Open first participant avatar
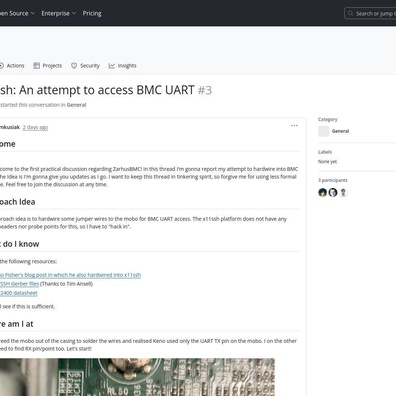 point(322,192)
